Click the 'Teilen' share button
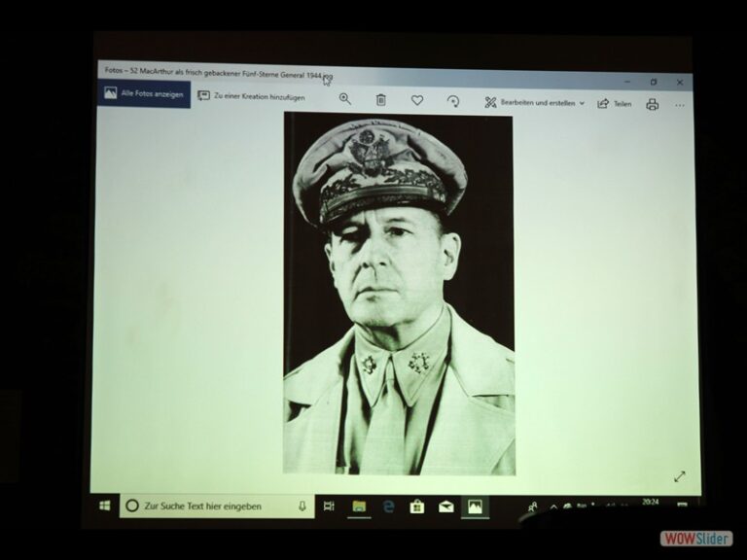Image resolution: width=747 pixels, height=560 pixels. [x=615, y=104]
